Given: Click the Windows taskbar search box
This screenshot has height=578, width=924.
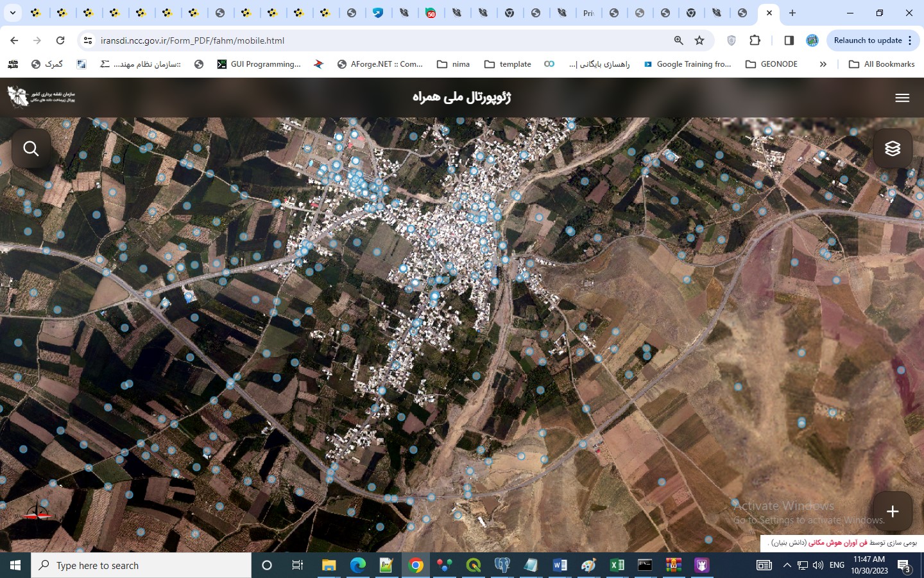Looking at the screenshot, I should click(141, 565).
